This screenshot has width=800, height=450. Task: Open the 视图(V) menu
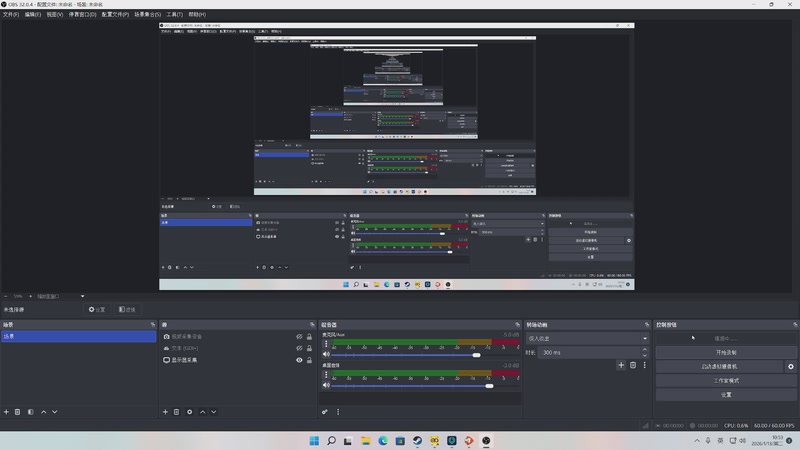point(55,14)
